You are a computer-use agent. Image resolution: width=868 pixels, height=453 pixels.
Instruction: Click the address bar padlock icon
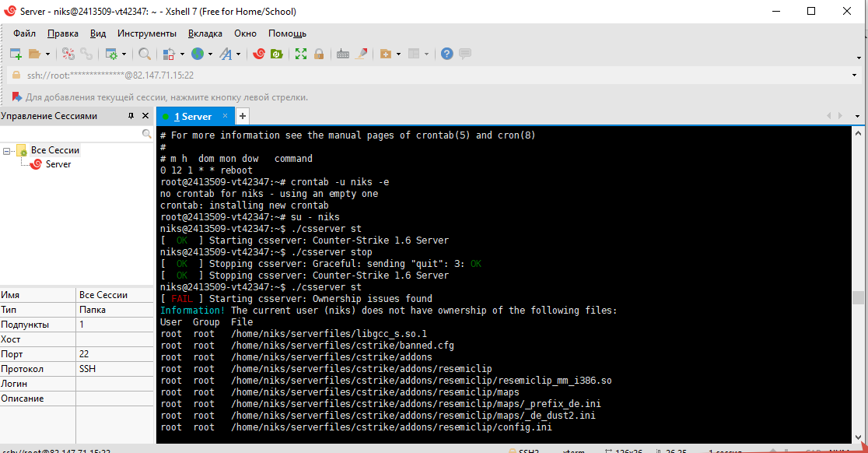point(16,75)
